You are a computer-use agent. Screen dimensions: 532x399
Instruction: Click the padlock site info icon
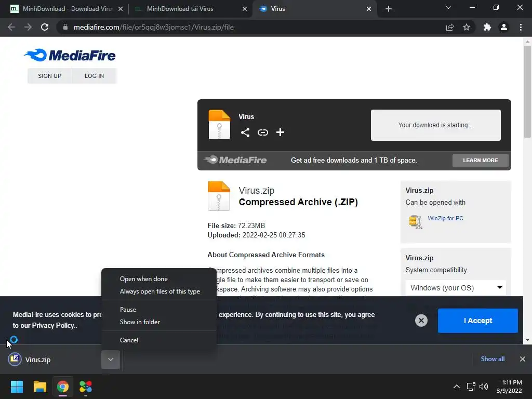[65, 27]
